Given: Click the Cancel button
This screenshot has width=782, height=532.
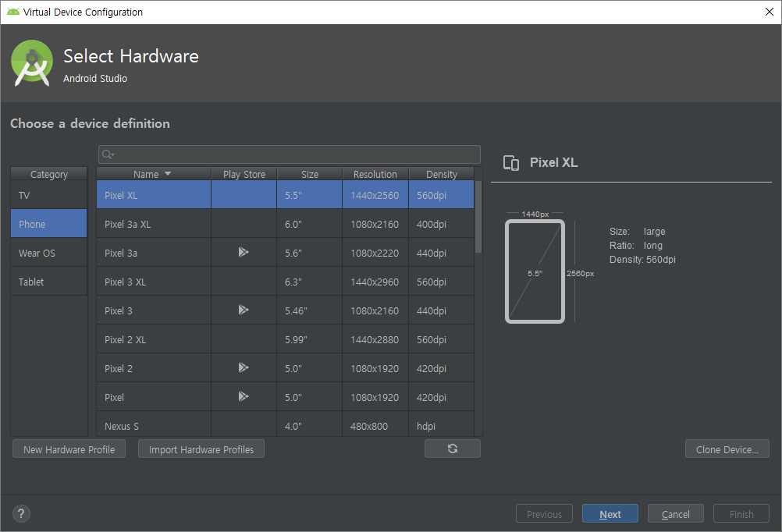Looking at the screenshot, I should [x=675, y=514].
